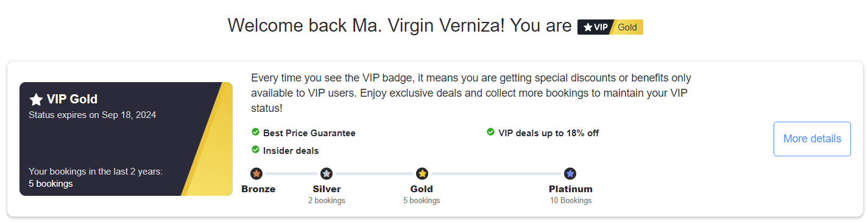This screenshot has height=222, width=868.
Task: Click the white star in VIP Gold card
Action: [36, 100]
